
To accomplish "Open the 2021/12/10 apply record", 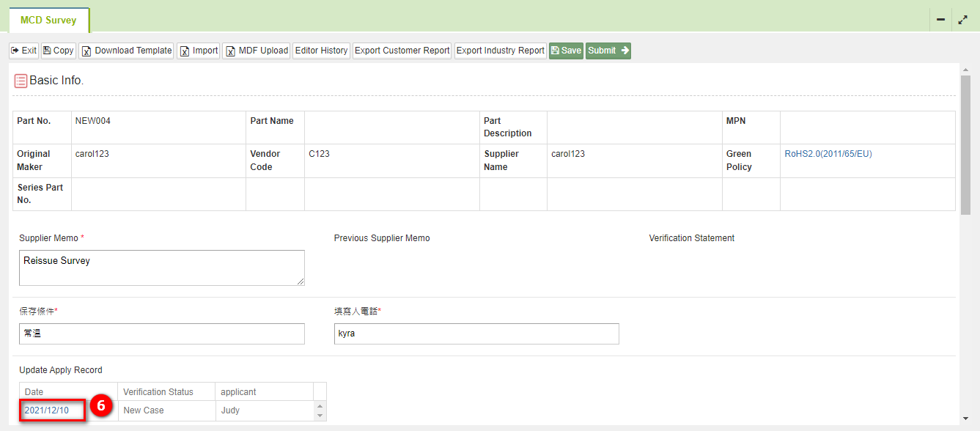I will pyautogui.click(x=47, y=410).
